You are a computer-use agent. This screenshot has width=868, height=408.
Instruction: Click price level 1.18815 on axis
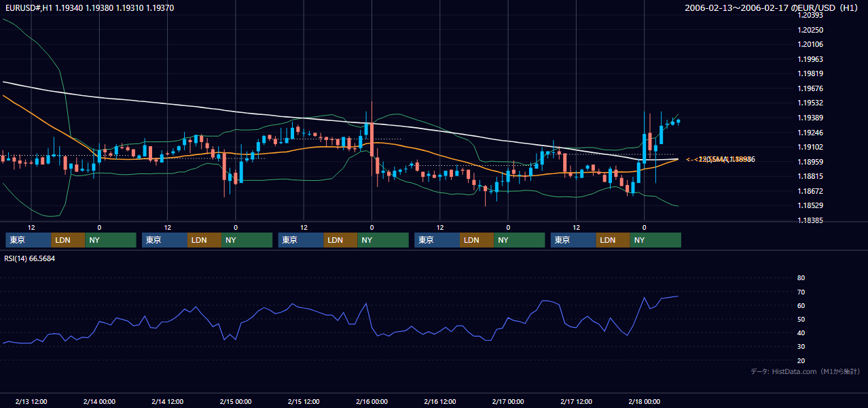[811, 176]
